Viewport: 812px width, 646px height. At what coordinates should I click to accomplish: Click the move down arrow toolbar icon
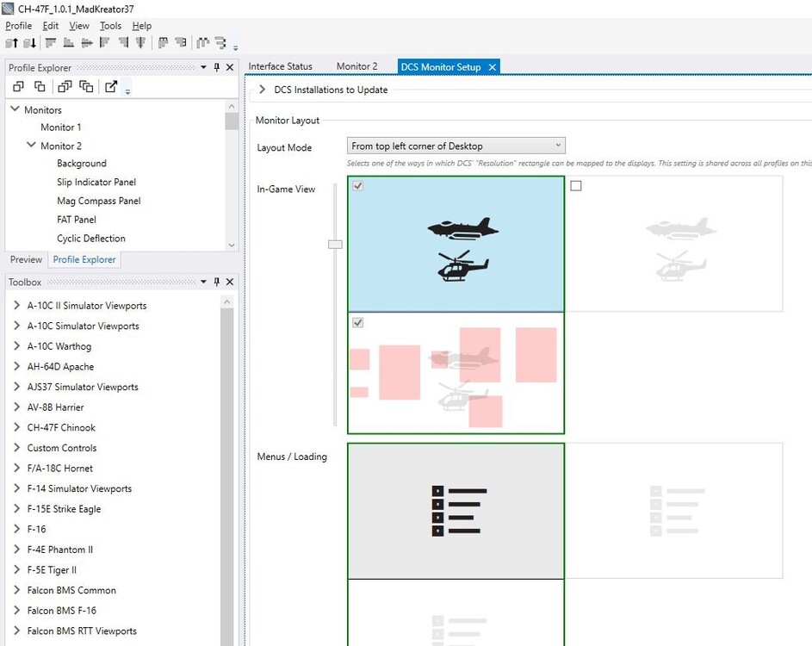click(x=29, y=43)
